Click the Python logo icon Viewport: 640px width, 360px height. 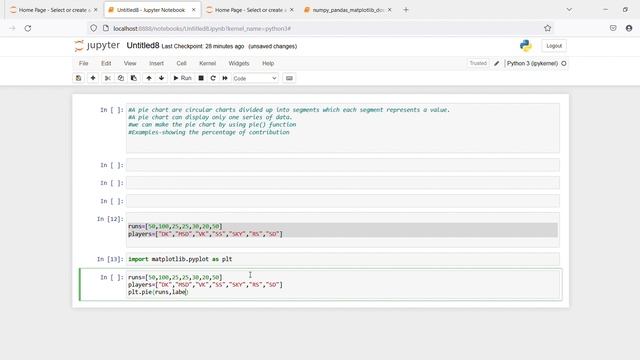tap(526, 46)
